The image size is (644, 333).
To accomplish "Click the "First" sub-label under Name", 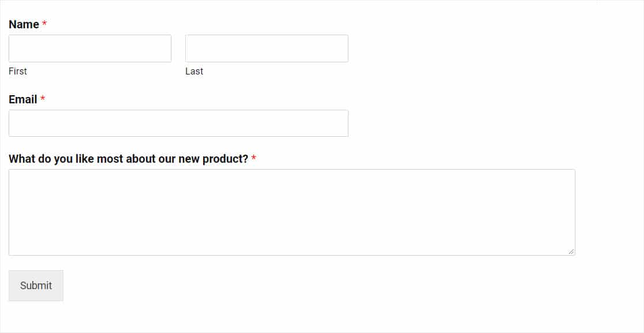I will [18, 71].
